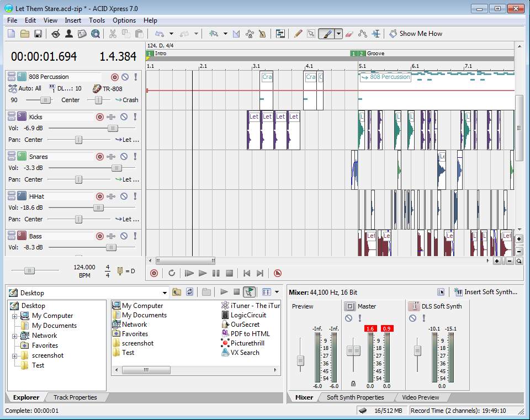Select the Draw pencil tool
Screen dimensions: 530x420
point(298,34)
